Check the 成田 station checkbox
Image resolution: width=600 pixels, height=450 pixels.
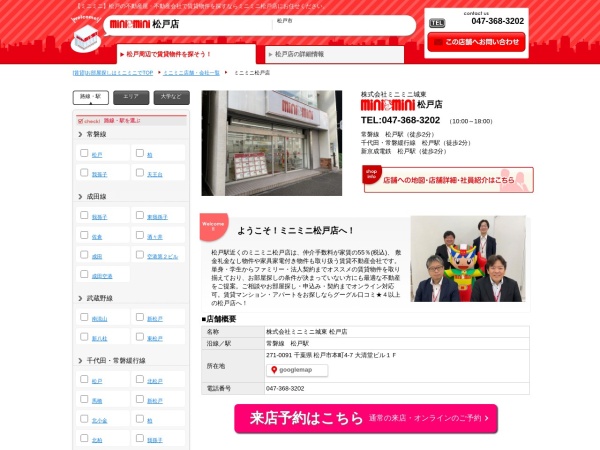(84, 254)
